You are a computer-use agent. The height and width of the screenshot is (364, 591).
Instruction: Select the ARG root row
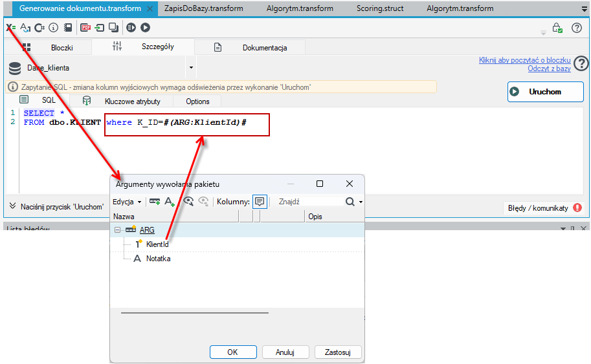[x=238, y=230]
